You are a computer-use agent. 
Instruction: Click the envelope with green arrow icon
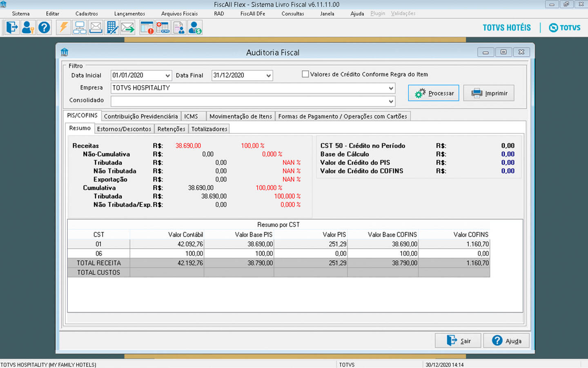pyautogui.click(x=128, y=28)
